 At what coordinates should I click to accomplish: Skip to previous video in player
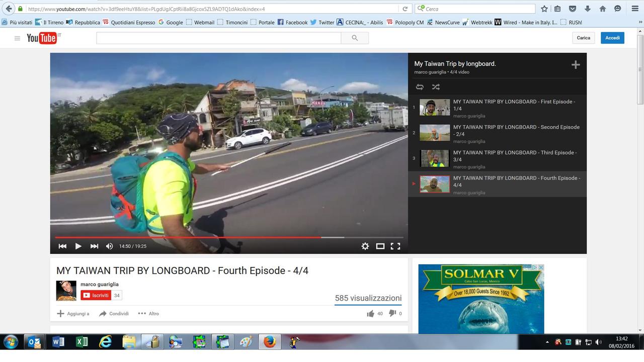click(62, 246)
